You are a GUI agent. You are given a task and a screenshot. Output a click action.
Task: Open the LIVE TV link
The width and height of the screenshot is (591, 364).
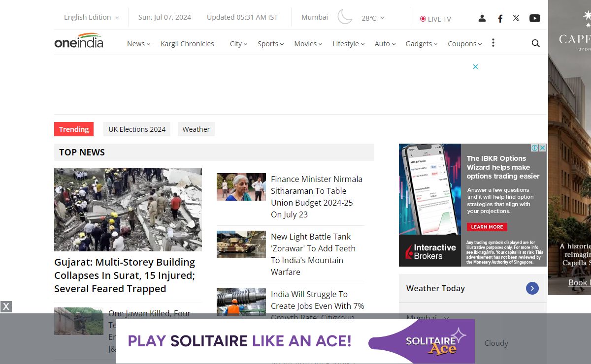coord(435,19)
